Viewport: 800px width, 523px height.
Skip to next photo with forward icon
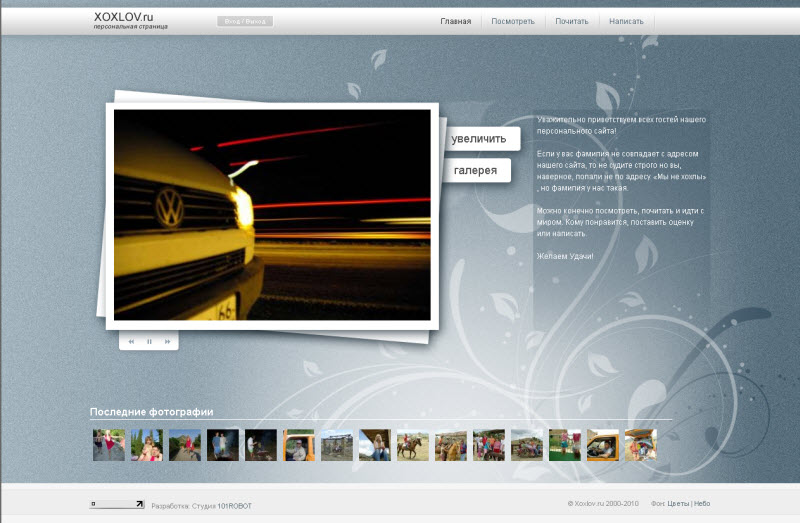pos(167,341)
